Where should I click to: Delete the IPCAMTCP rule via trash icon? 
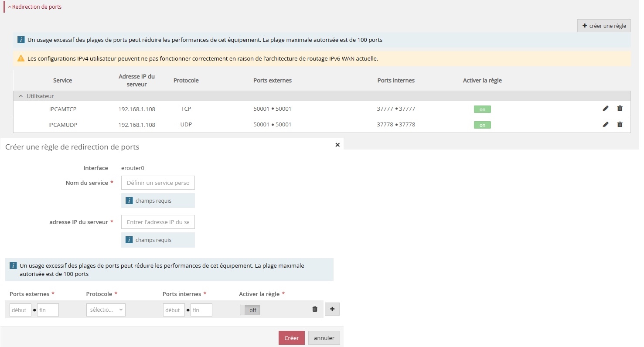(x=620, y=109)
